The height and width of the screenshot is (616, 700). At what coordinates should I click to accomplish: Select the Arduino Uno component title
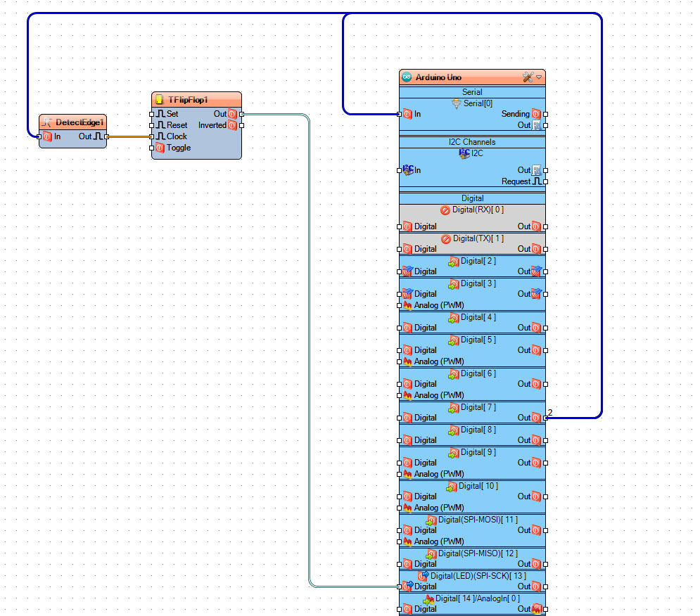tap(438, 77)
